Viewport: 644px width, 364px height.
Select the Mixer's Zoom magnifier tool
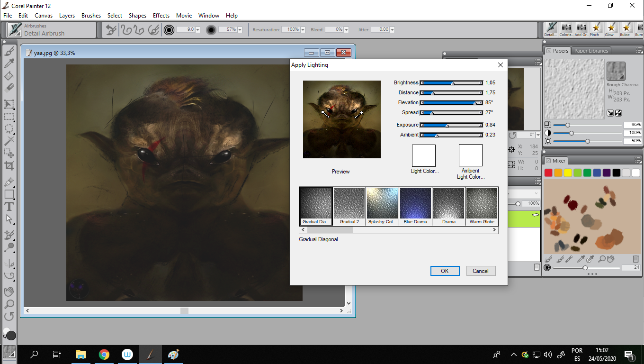tap(602, 259)
